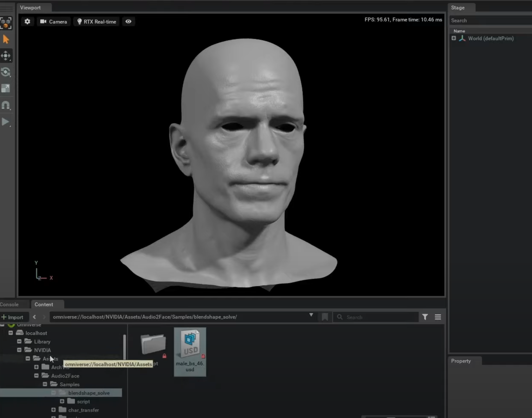
Task: Open the Content panel hamburger options menu
Action: 438,317
